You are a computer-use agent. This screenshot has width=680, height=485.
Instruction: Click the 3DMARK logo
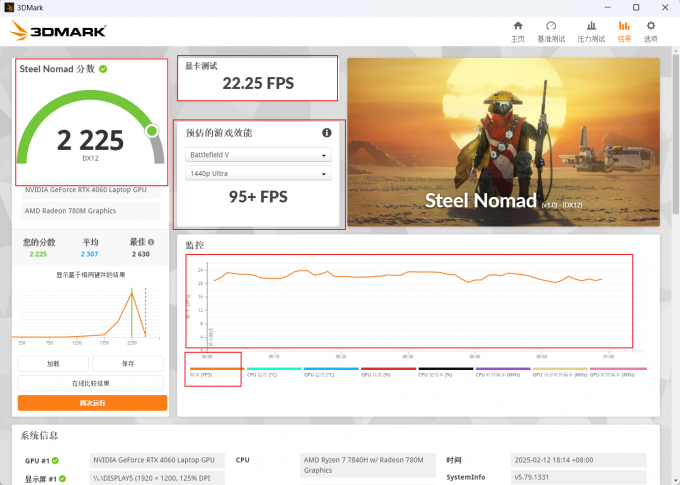click(57, 31)
